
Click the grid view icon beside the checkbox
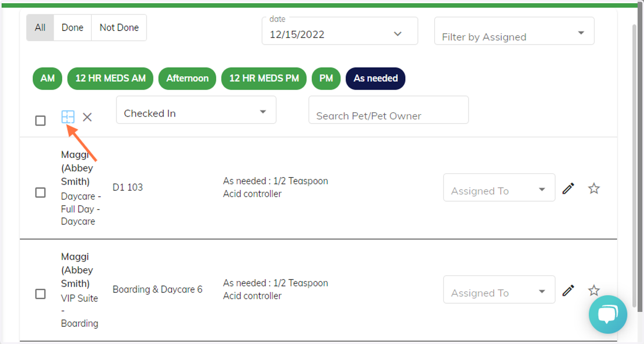tap(68, 117)
